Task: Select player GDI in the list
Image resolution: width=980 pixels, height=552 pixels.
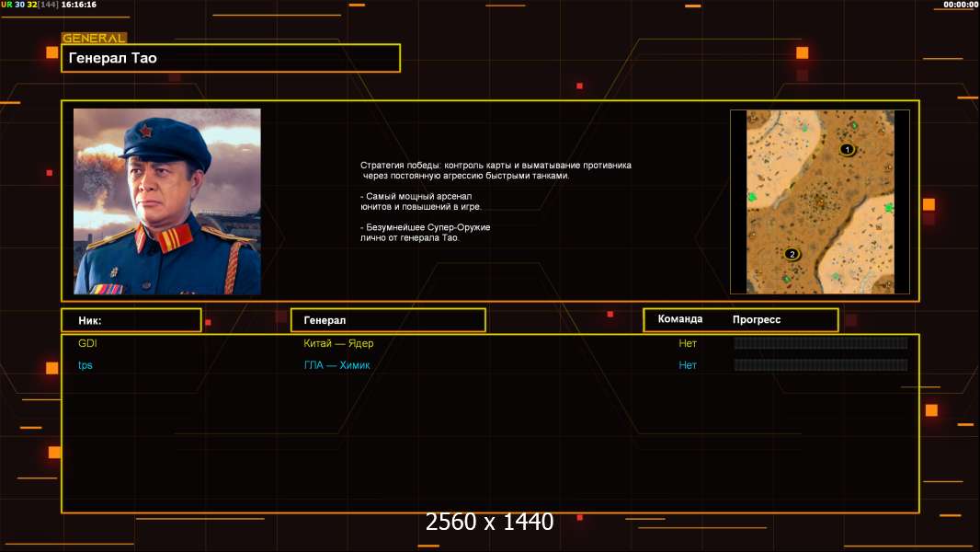Action: click(87, 343)
